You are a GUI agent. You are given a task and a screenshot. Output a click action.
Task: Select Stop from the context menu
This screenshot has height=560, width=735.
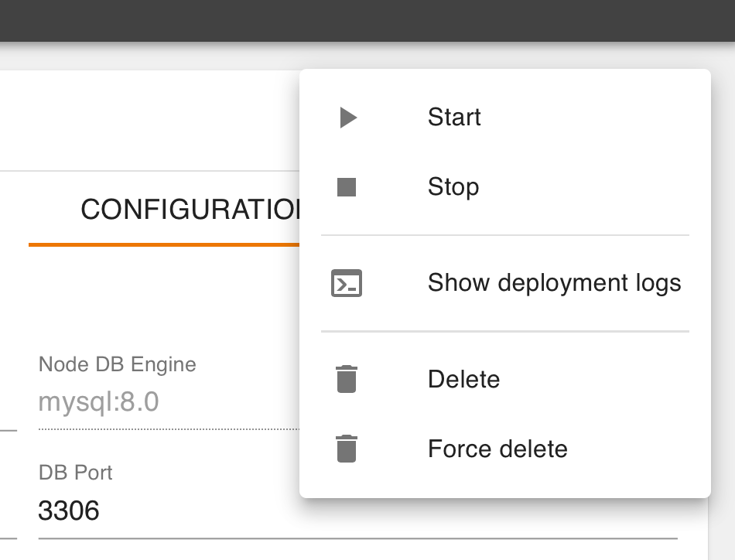(x=453, y=186)
